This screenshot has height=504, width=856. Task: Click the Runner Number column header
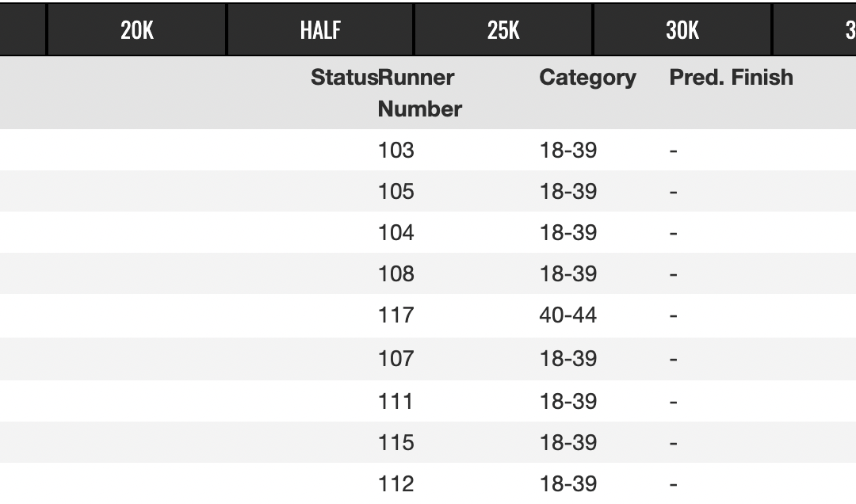coord(418,94)
